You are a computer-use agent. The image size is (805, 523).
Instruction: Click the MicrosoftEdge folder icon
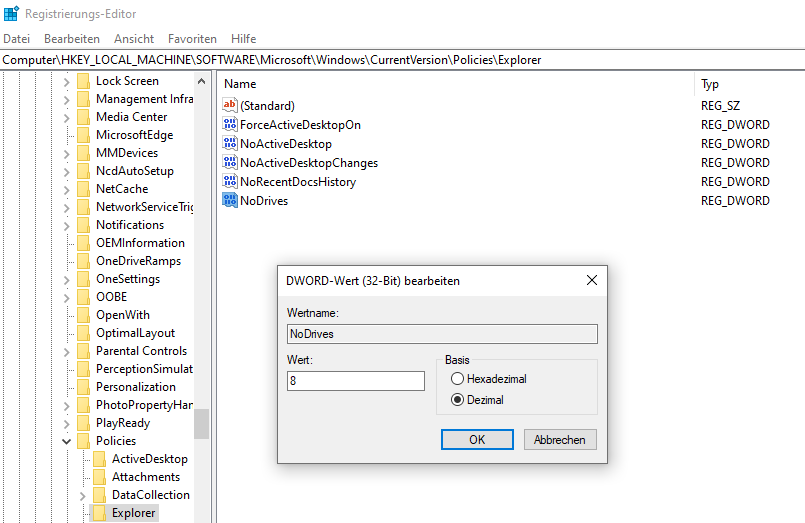83,135
